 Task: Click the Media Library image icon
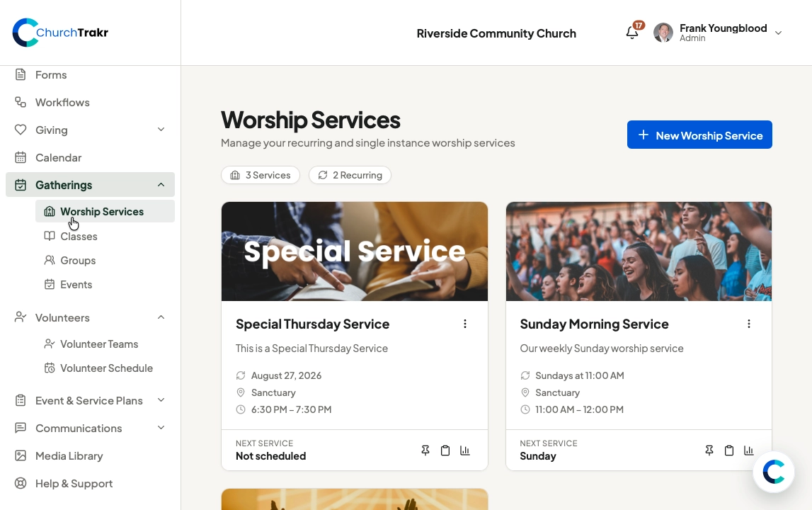pyautogui.click(x=21, y=456)
